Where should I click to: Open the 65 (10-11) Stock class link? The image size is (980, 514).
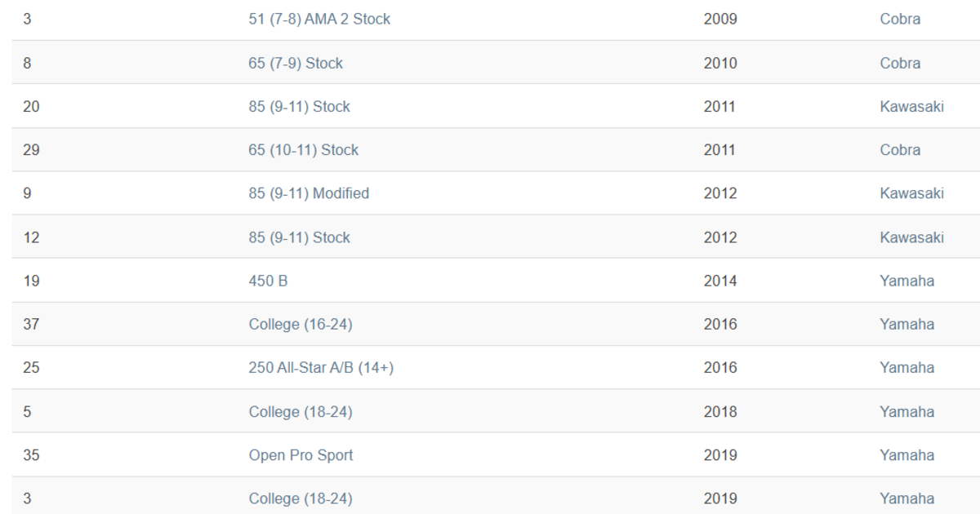[303, 150]
